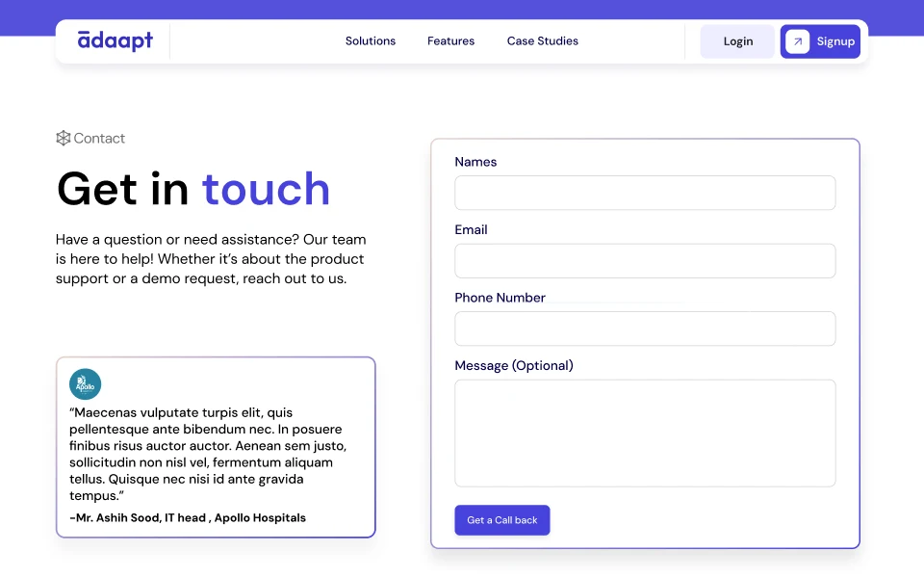
Task: Focus the Email input field
Action: pos(645,261)
